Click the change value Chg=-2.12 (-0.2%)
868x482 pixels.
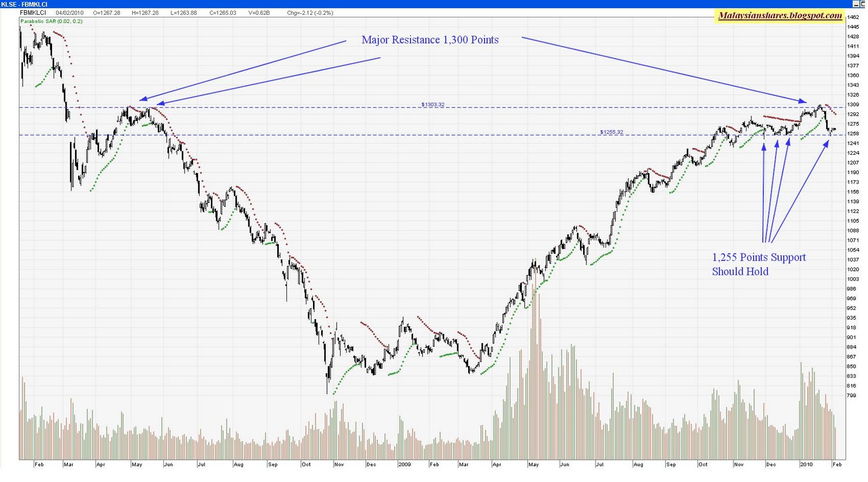[310, 12]
